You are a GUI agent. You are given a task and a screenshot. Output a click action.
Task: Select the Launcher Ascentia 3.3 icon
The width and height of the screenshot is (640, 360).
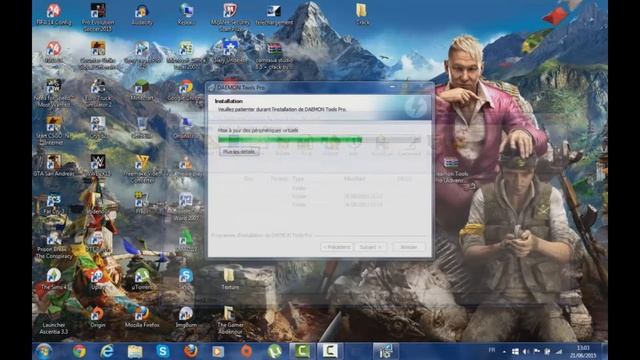click(x=53, y=321)
